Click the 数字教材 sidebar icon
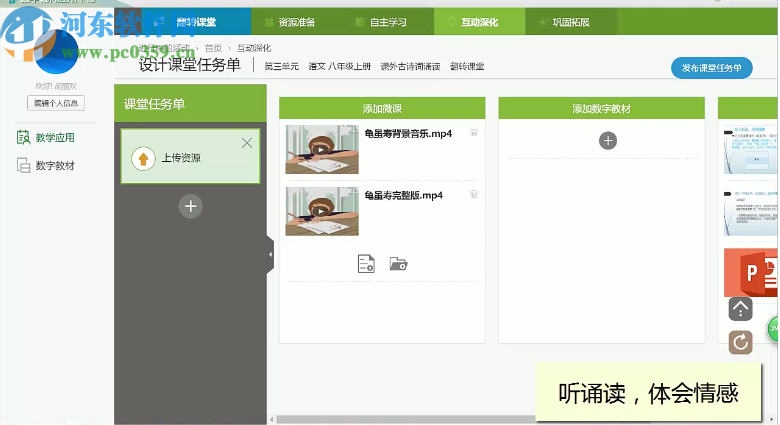Image resolution: width=780 pixels, height=425 pixels. [x=23, y=165]
